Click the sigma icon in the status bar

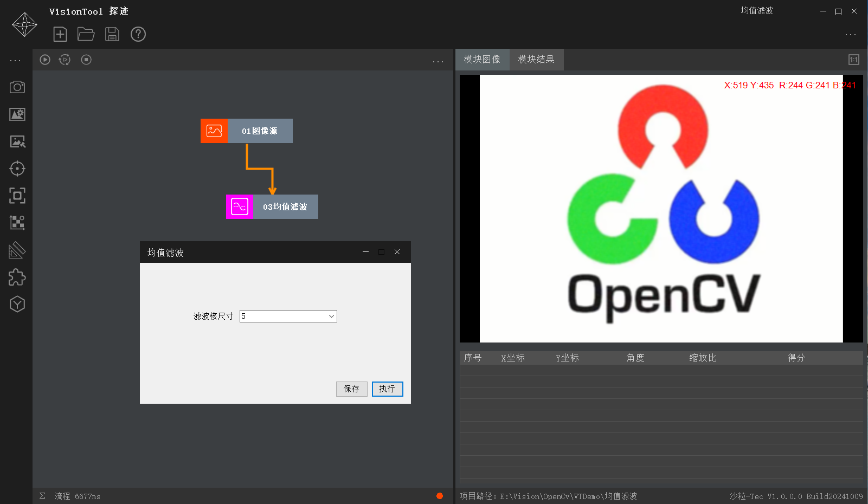pos(42,496)
